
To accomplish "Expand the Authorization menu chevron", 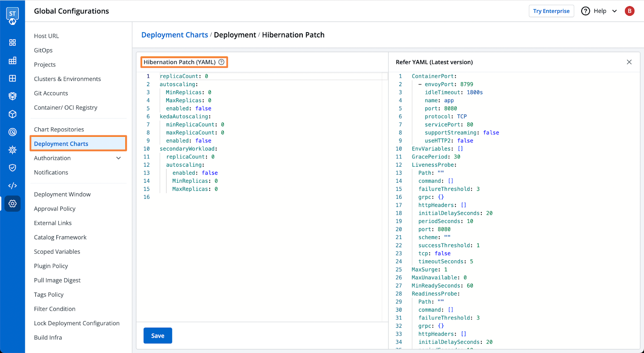I will 119,158.
